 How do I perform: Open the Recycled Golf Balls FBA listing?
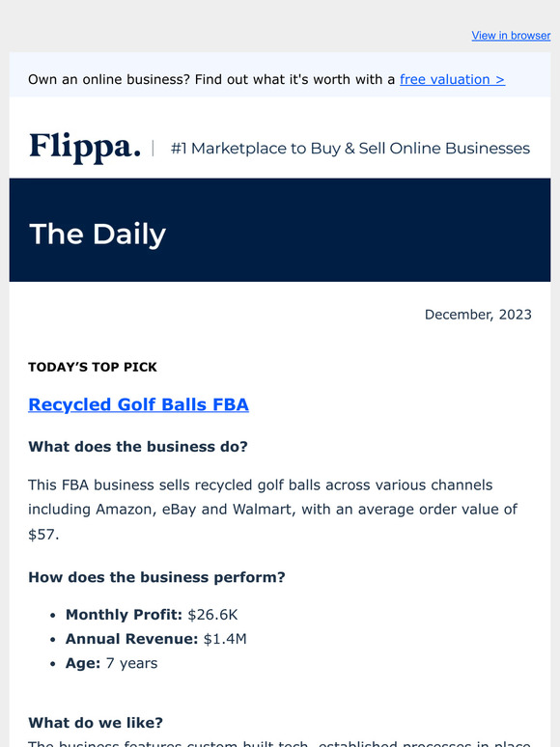[138, 404]
